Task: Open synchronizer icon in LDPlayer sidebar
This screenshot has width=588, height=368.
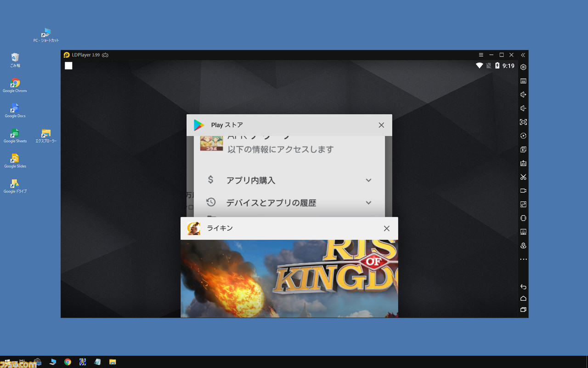Action: click(x=523, y=204)
